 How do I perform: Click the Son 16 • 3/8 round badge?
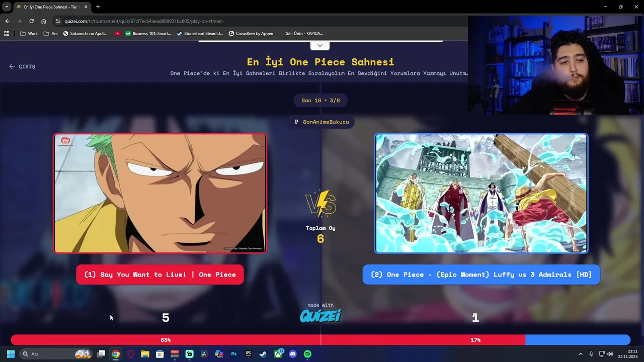click(320, 101)
